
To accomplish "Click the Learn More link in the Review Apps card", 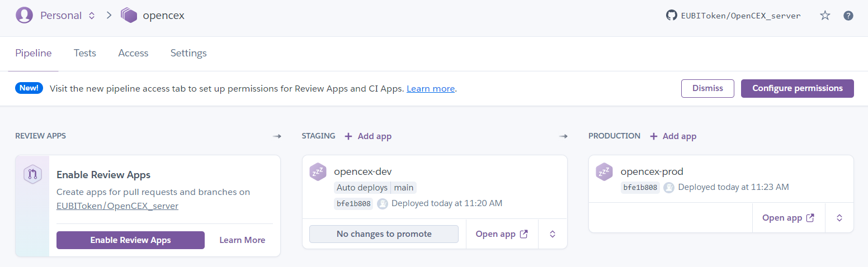I will click(242, 240).
